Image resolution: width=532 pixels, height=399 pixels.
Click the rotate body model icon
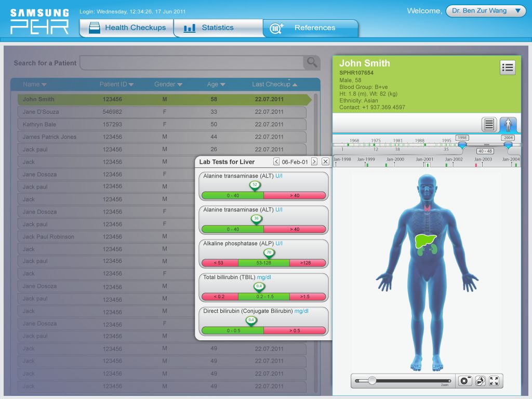coord(480,381)
